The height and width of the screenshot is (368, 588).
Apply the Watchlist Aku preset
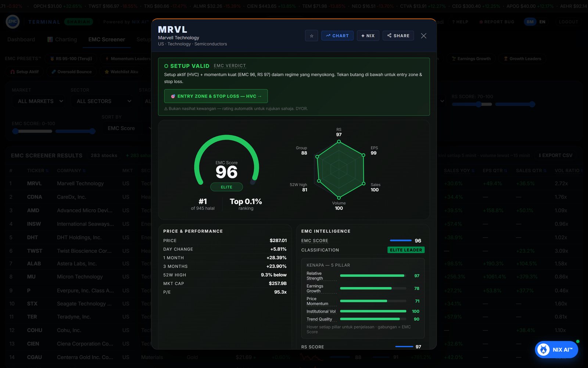tap(121, 72)
